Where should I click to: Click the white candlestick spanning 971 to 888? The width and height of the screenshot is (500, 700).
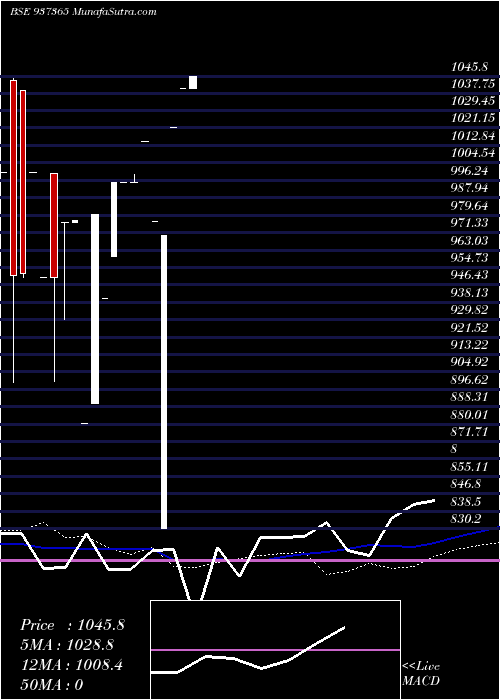95,309
